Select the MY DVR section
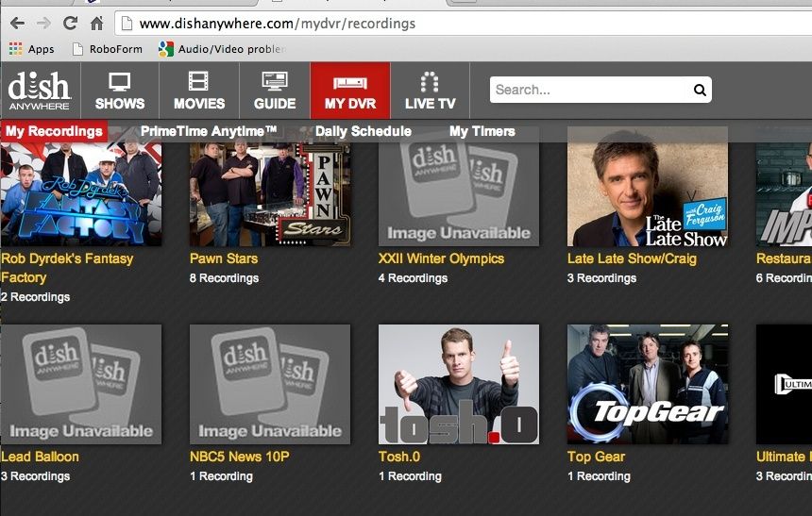The image size is (812, 516). (350, 91)
